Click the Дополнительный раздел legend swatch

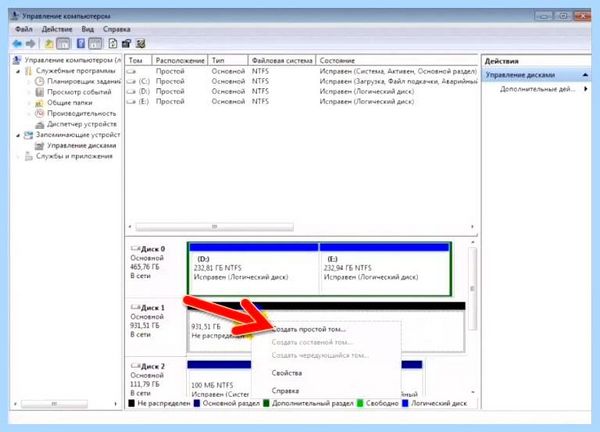(266, 403)
